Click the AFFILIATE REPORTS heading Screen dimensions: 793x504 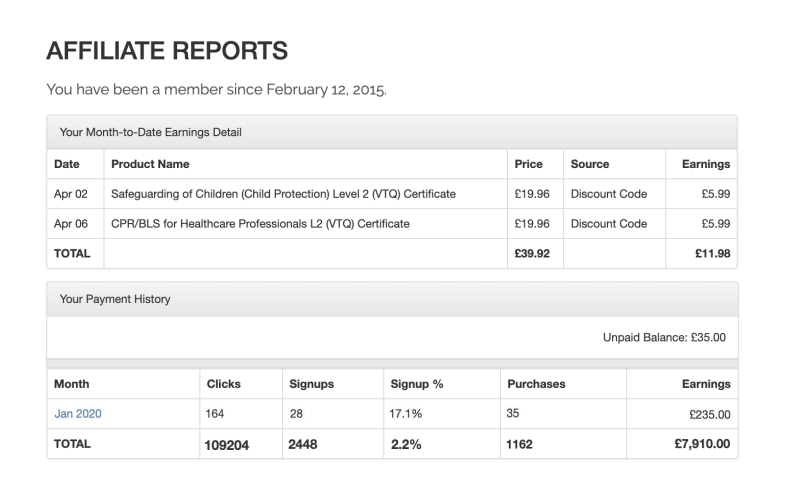pyautogui.click(x=167, y=50)
